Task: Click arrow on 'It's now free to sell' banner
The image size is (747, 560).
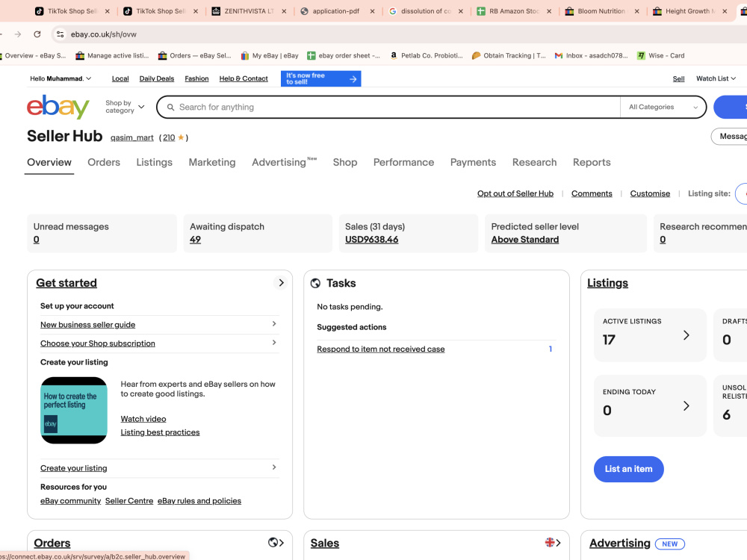Action: coord(353,79)
